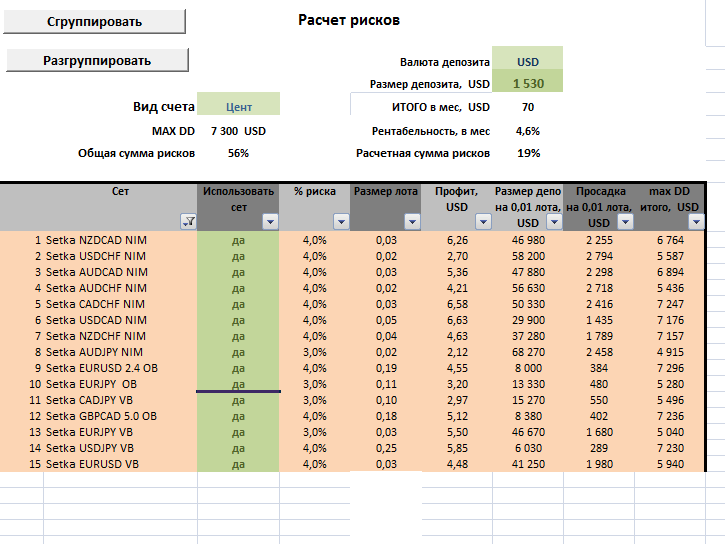Click the Разгруппировать button
The image size is (725, 544).
coord(97,60)
